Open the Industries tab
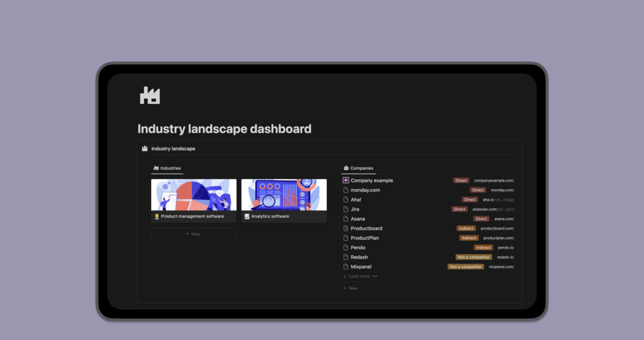 pos(167,168)
